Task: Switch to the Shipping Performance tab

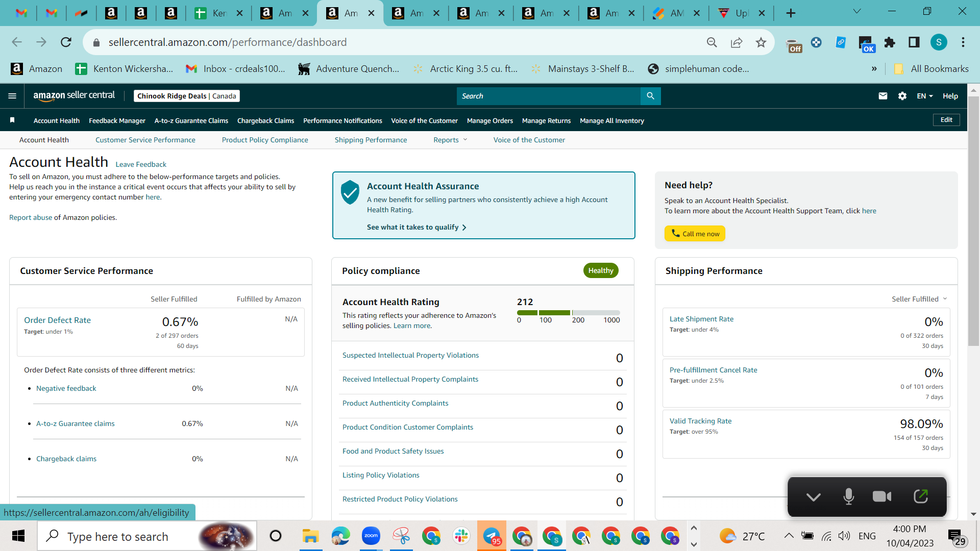Action: pyautogui.click(x=371, y=140)
